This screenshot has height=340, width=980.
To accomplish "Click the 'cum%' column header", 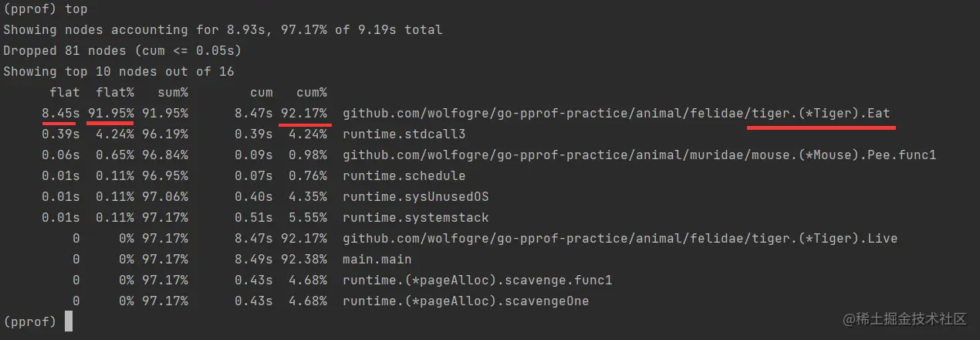I will 311,92.
